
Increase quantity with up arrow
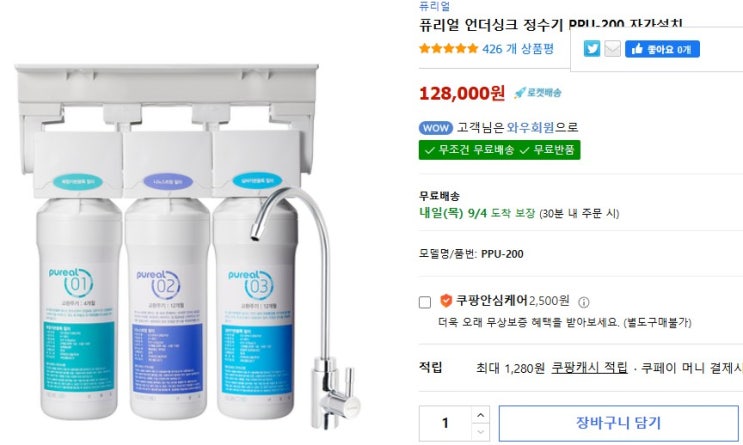pyautogui.click(x=480, y=415)
